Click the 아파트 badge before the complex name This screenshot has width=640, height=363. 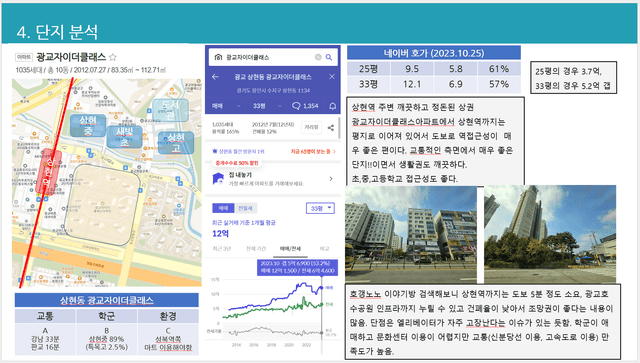23,57
